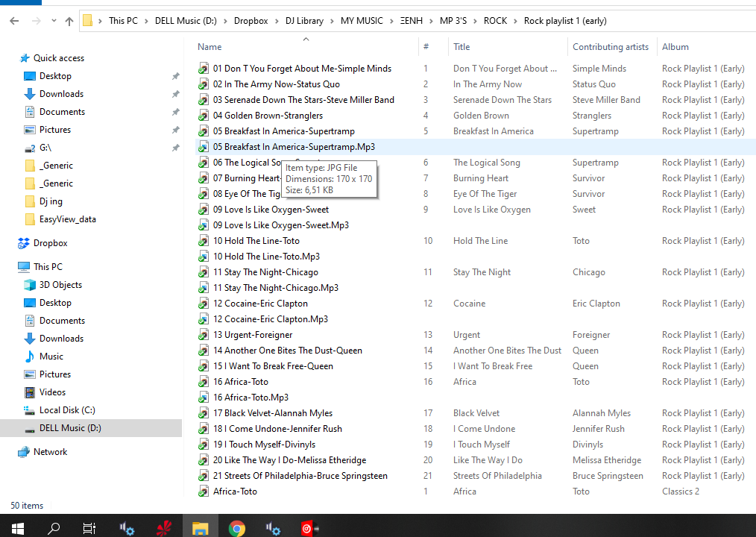Open the recent locations dropdown arrow
The height and width of the screenshot is (537, 756).
pos(54,21)
